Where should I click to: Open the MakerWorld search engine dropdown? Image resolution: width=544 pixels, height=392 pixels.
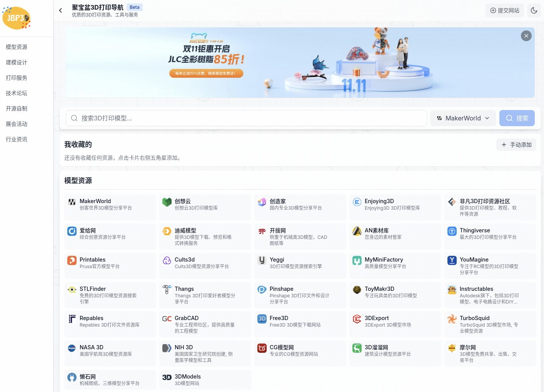pyautogui.click(x=463, y=118)
